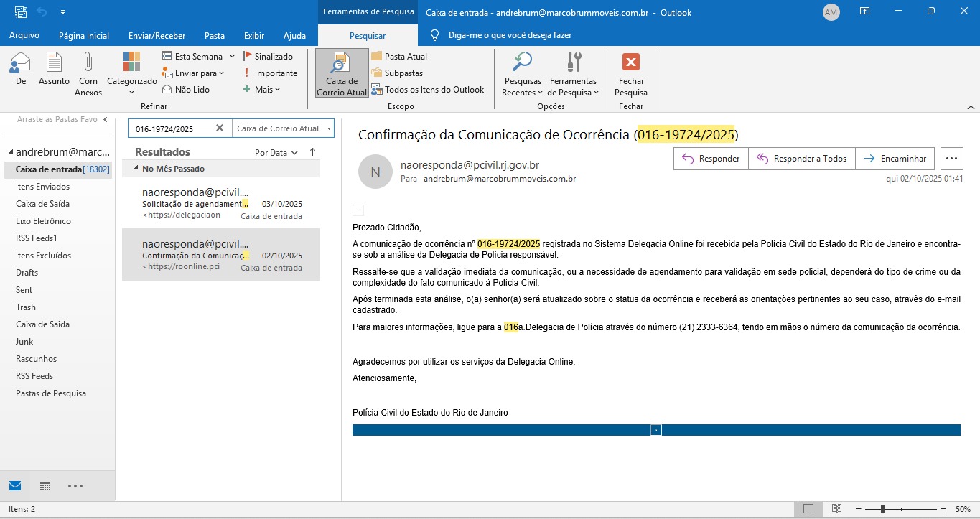Toggle the Não Lido filter
The image size is (980, 519).
tap(187, 90)
